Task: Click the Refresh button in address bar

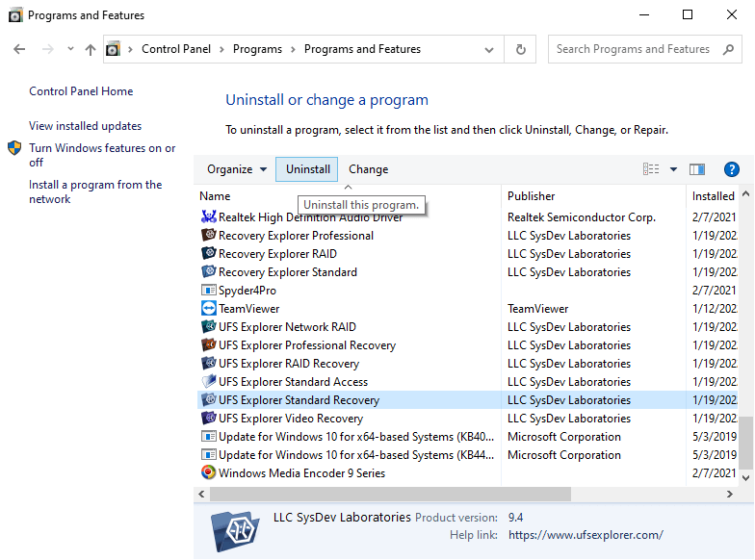Action: point(521,49)
